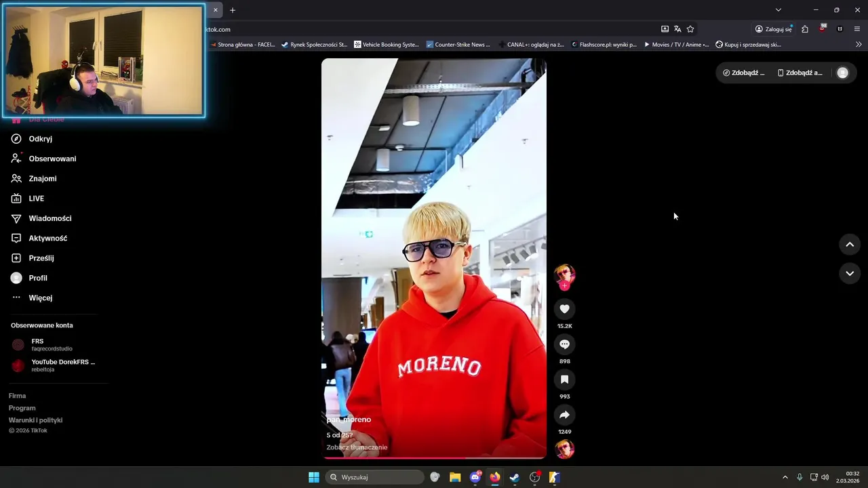Open Movies / TV / Anime bookmark
This screenshot has height=488, width=868.
(x=676, y=45)
